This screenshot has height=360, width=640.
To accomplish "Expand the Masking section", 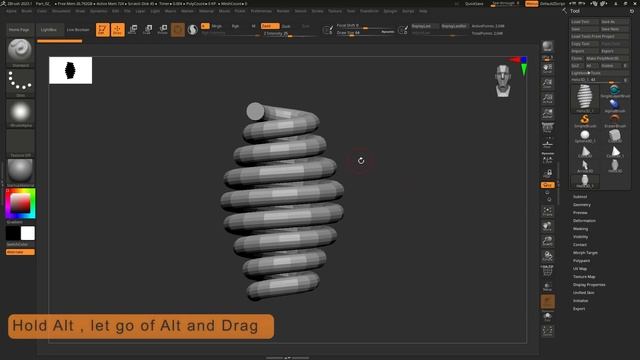I will (580, 229).
